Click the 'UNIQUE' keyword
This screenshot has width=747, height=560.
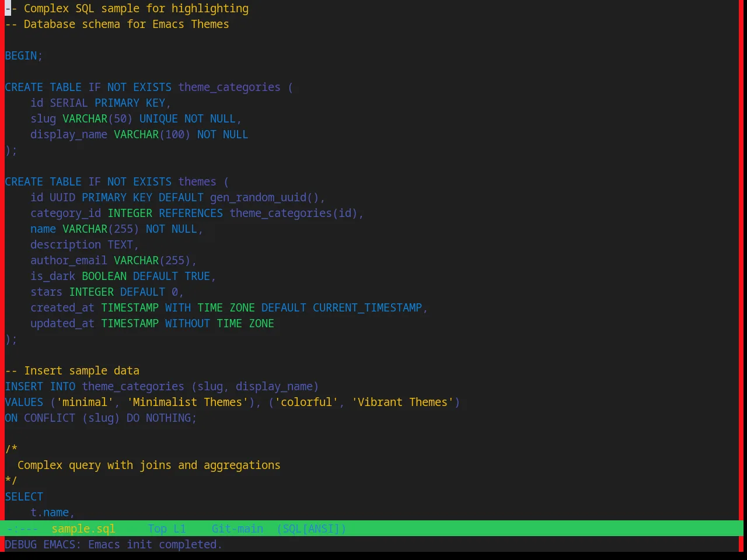click(x=158, y=119)
